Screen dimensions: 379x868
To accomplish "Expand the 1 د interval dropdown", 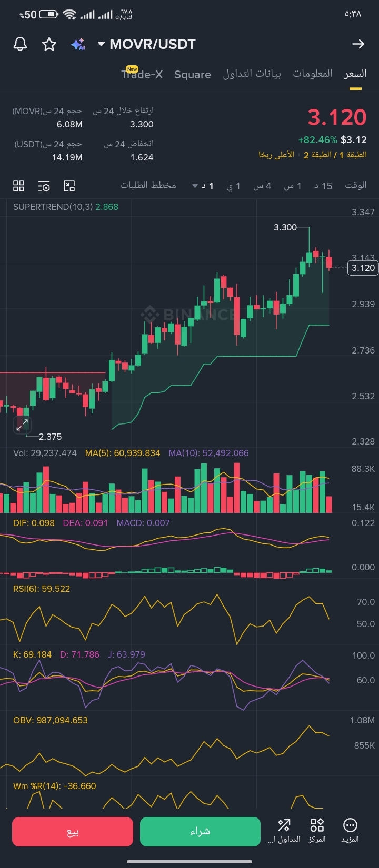I will pos(203,186).
